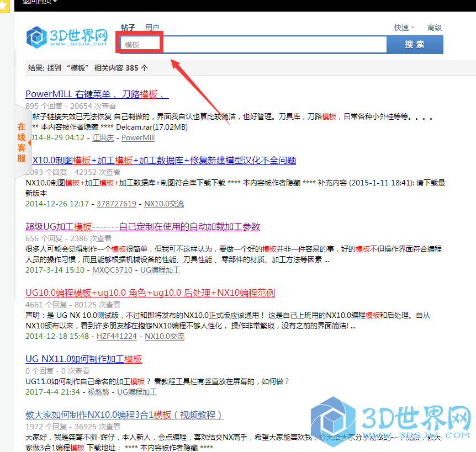Click the result count text 相关内容 385 个
476x452 pixels.
121,68
